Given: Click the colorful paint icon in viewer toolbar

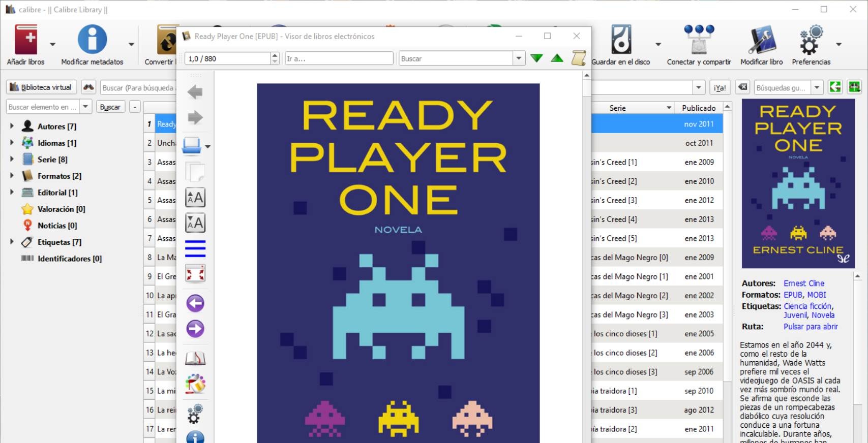Looking at the screenshot, I should pyautogui.click(x=195, y=384).
